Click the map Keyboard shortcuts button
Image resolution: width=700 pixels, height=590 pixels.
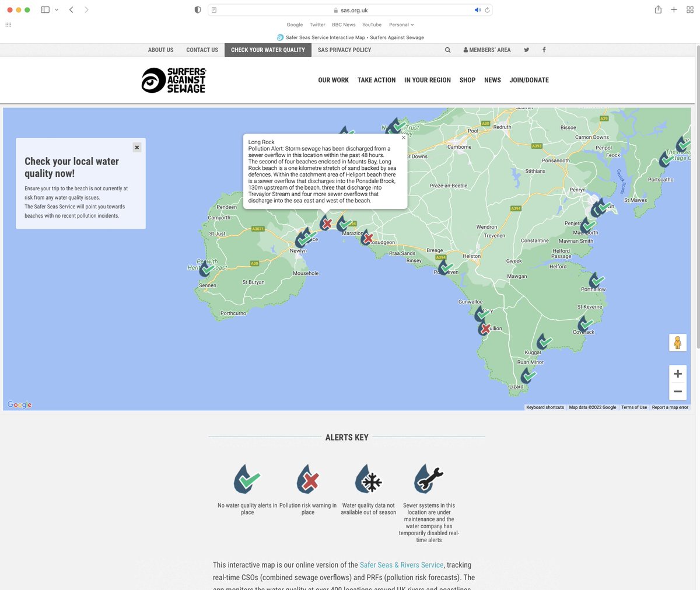pyautogui.click(x=545, y=407)
